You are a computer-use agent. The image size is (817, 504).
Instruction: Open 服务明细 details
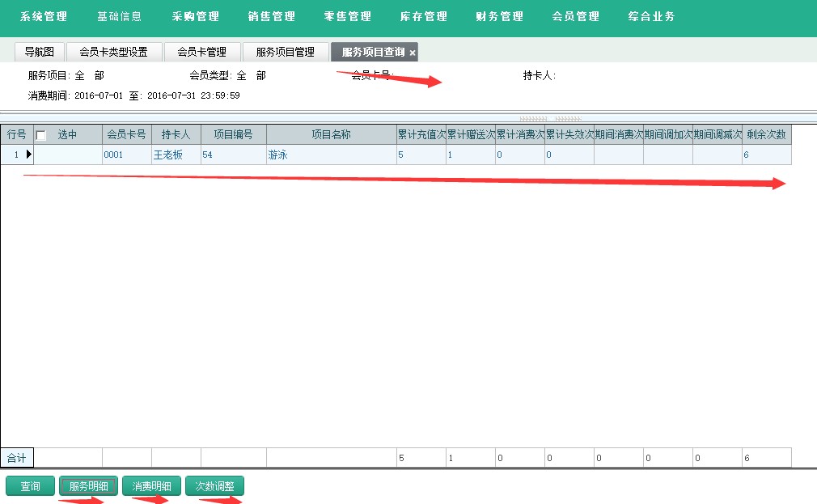(x=89, y=486)
